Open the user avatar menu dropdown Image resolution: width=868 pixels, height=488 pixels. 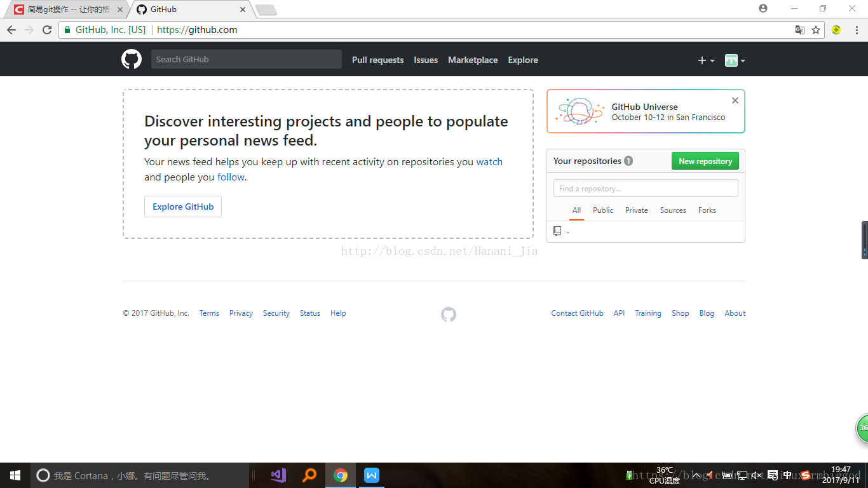click(735, 60)
